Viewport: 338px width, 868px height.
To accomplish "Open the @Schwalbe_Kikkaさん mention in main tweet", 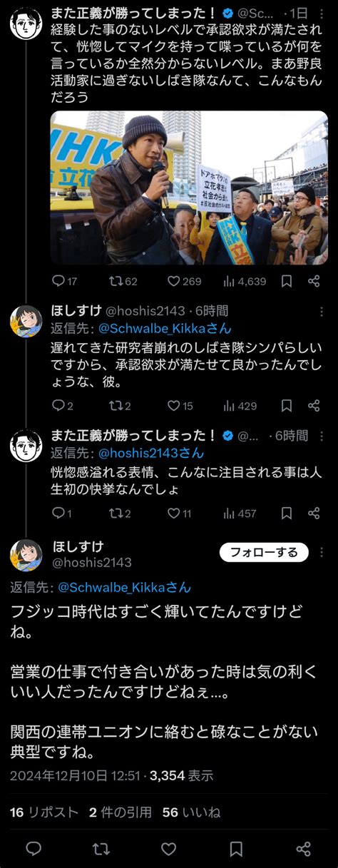I will pos(124,587).
